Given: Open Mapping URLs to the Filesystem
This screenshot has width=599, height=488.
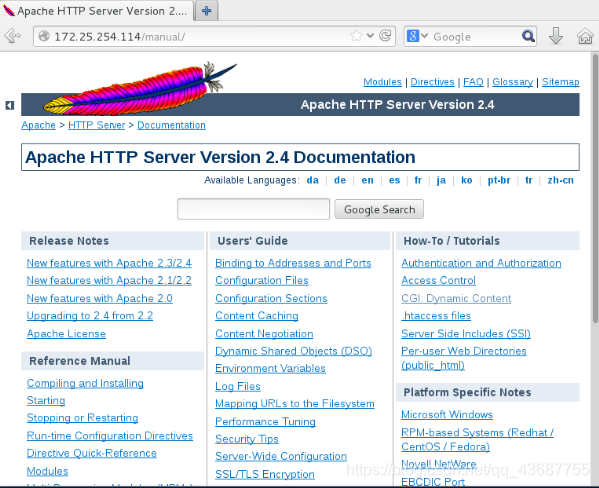Looking at the screenshot, I should point(295,404).
